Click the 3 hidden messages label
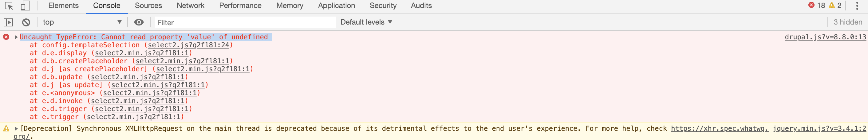The height and width of the screenshot is (140, 868). 847,22
